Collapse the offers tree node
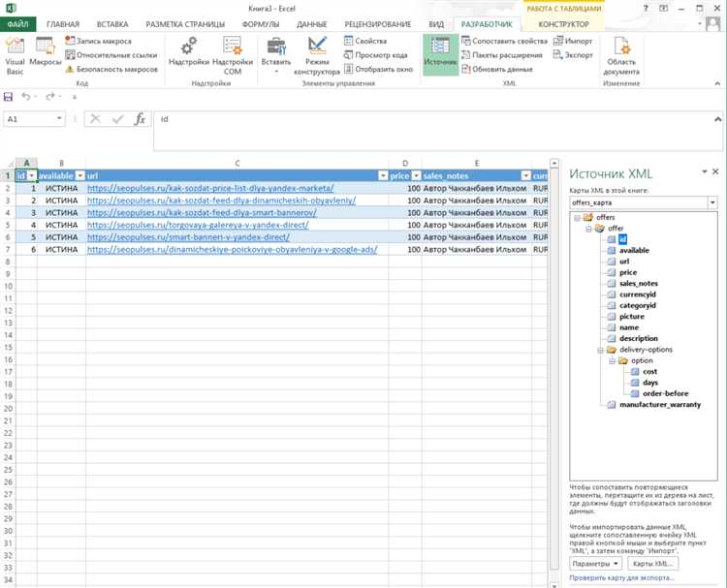 pos(578,217)
